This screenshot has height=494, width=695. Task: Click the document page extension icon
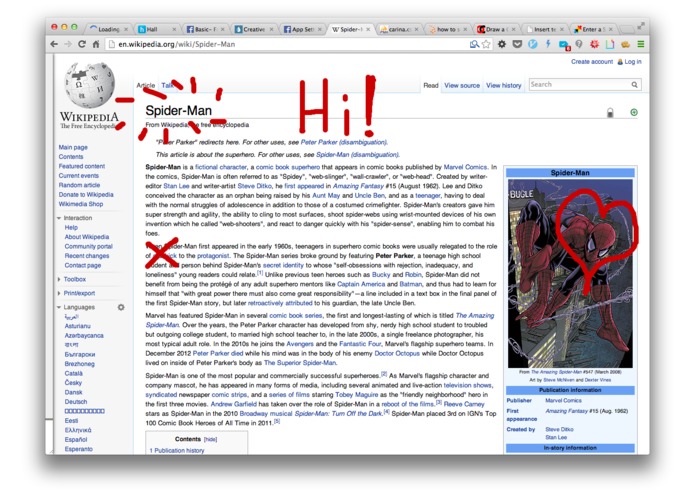610,44
